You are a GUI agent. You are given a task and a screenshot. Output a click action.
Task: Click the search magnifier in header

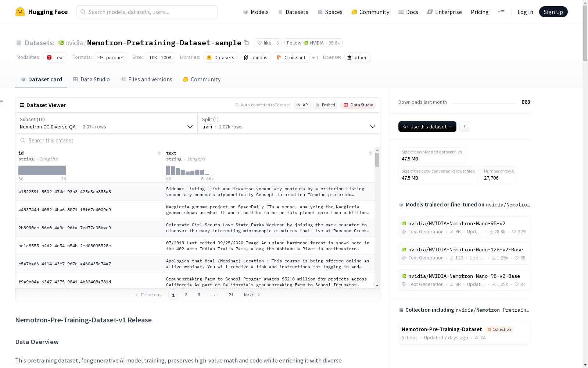tap(83, 12)
